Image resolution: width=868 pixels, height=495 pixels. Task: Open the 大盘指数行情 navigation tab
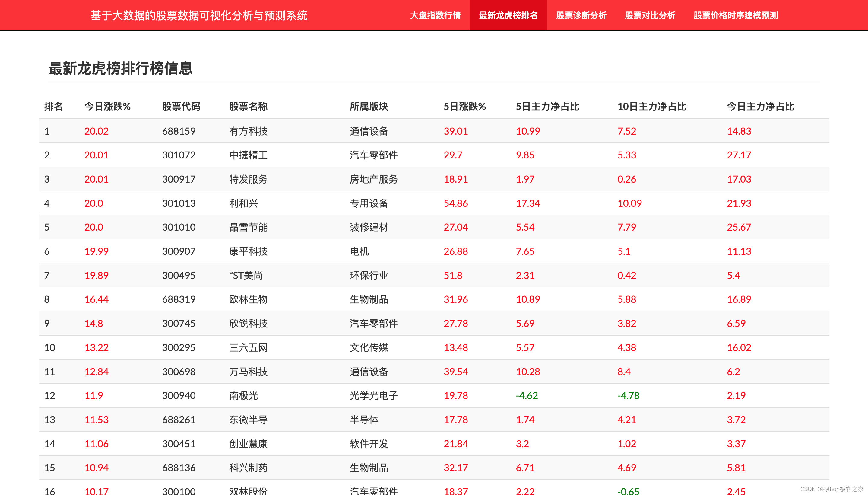(x=435, y=16)
